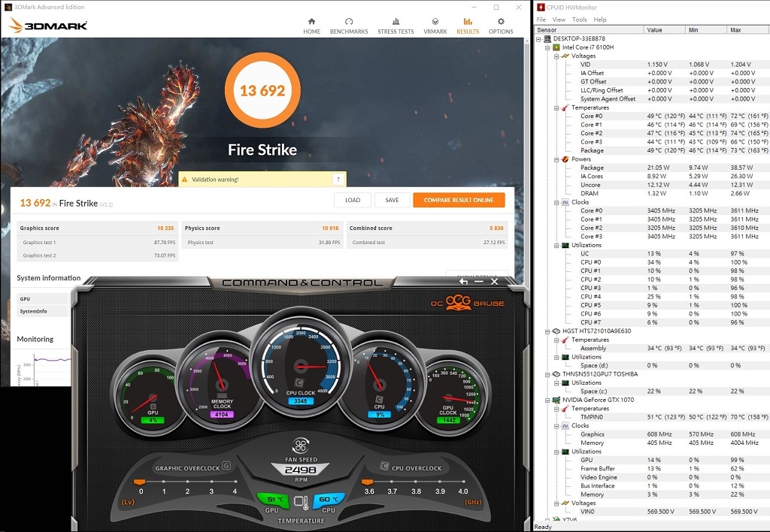This screenshot has height=532, width=770.
Task: Open the VRMARK section
Action: [x=435, y=26]
